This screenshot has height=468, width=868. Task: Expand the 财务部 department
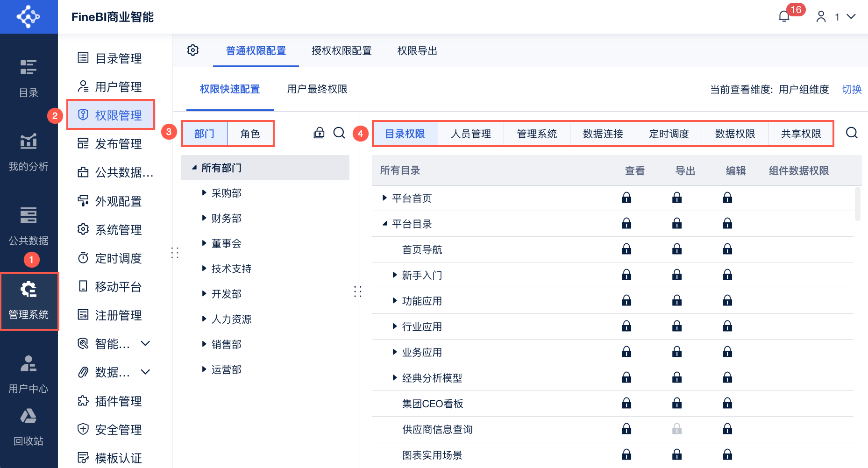click(204, 218)
